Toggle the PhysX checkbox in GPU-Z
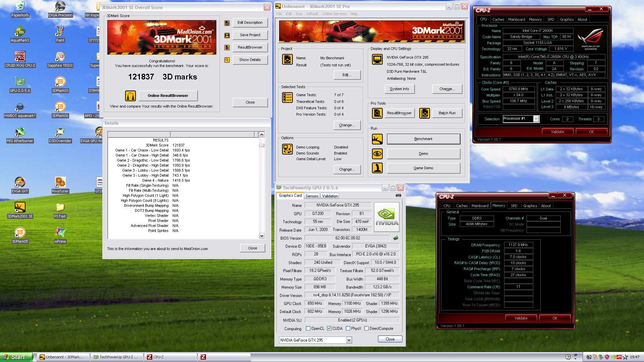 click(348, 328)
